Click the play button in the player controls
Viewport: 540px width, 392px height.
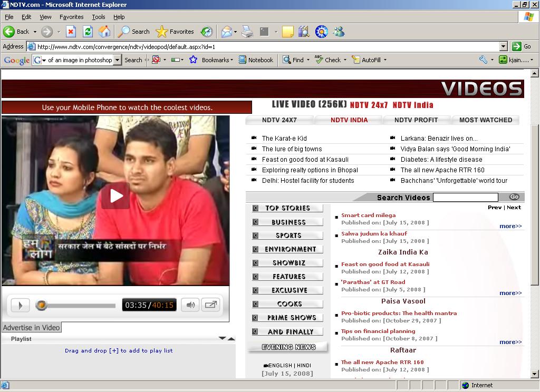(x=21, y=305)
